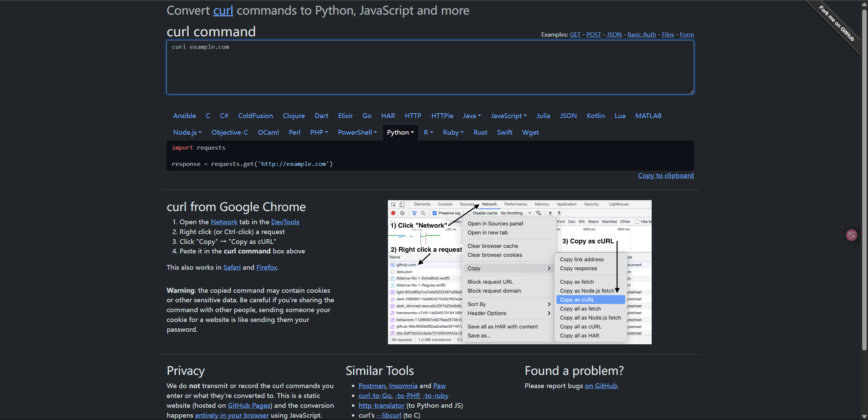Viewport: 868px width, 420px height.
Task: Click the inspect element cursor icon in DevTools image
Action: 393,204
